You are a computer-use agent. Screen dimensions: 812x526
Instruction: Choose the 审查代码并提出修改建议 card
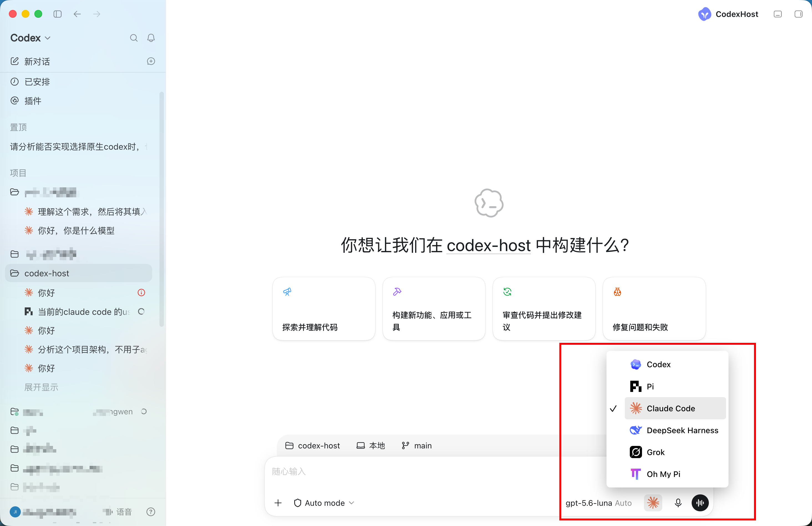544,308
